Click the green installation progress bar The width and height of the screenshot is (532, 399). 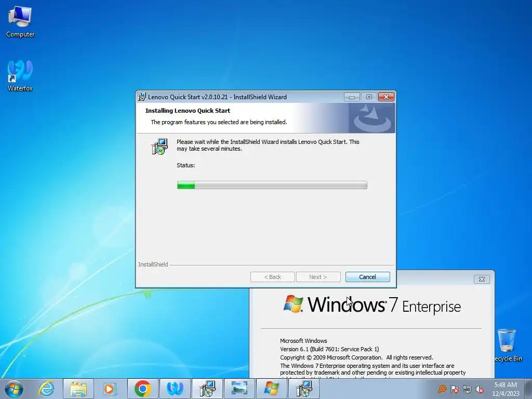tap(272, 185)
